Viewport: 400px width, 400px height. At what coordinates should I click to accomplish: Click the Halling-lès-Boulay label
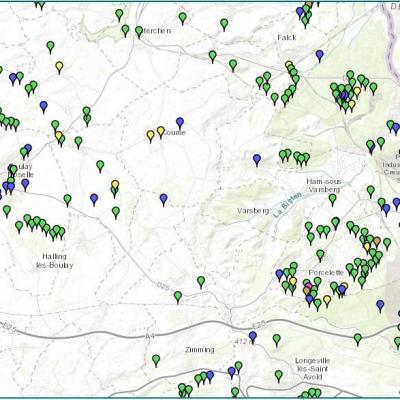(54, 261)
